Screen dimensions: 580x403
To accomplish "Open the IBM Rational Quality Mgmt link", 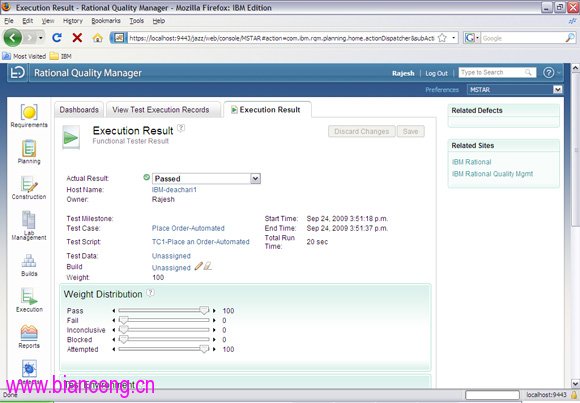I will click(x=493, y=174).
